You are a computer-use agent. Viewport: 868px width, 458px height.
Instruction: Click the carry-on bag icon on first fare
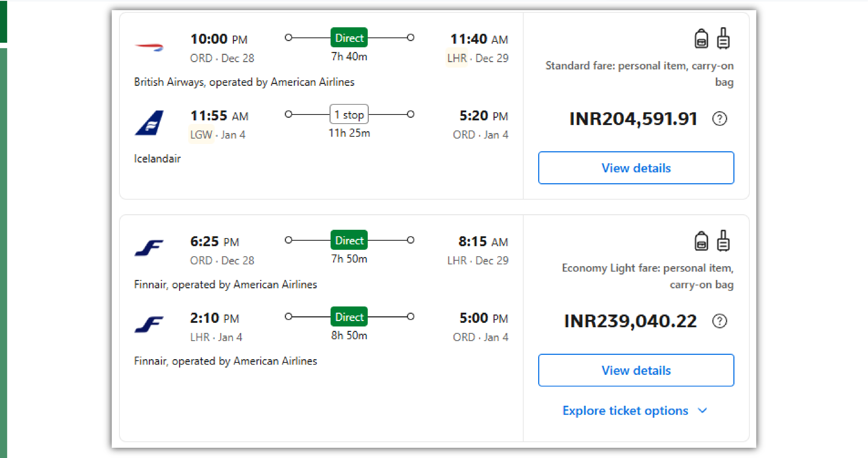coord(723,38)
